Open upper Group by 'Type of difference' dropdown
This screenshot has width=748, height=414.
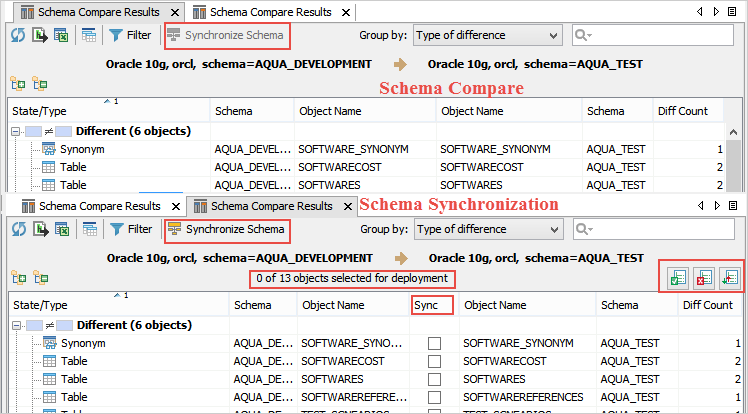pyautogui.click(x=486, y=35)
